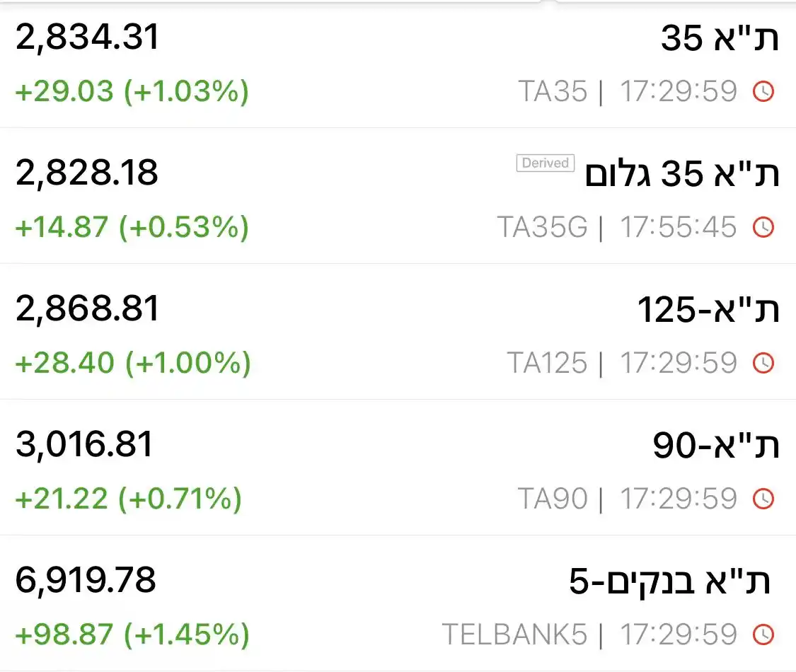Click the +29.03 (+1.03%) change figure
796x672 pixels.
point(132,91)
